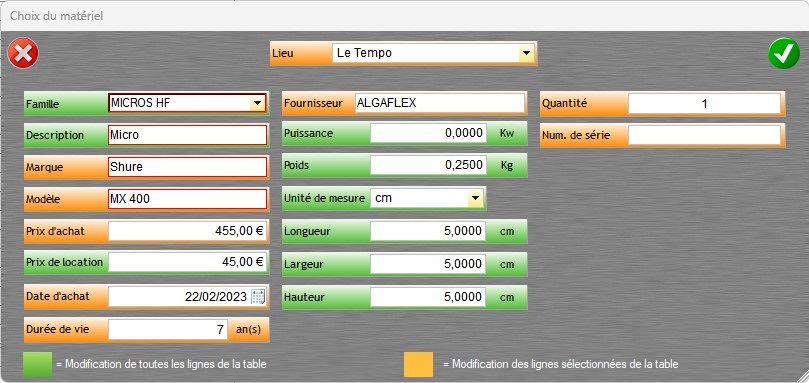Edit the Longueur value field
Viewport: 809px width, 383px height.
coord(428,231)
